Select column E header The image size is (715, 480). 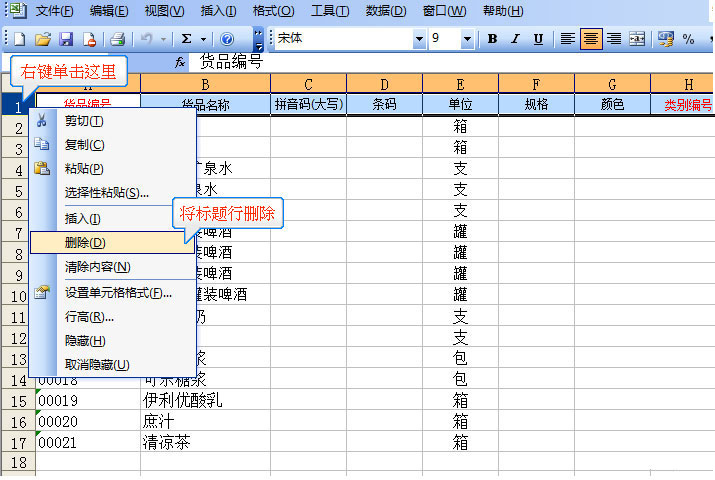(460, 84)
